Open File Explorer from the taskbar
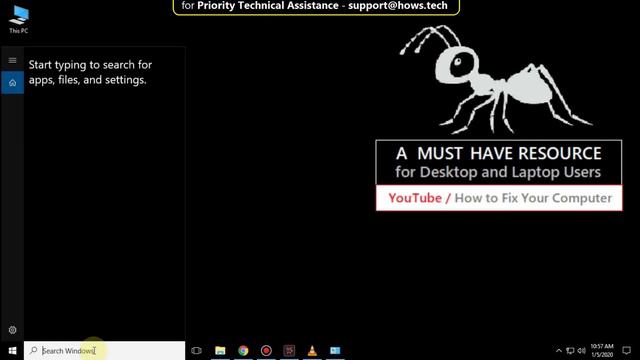 220,351
